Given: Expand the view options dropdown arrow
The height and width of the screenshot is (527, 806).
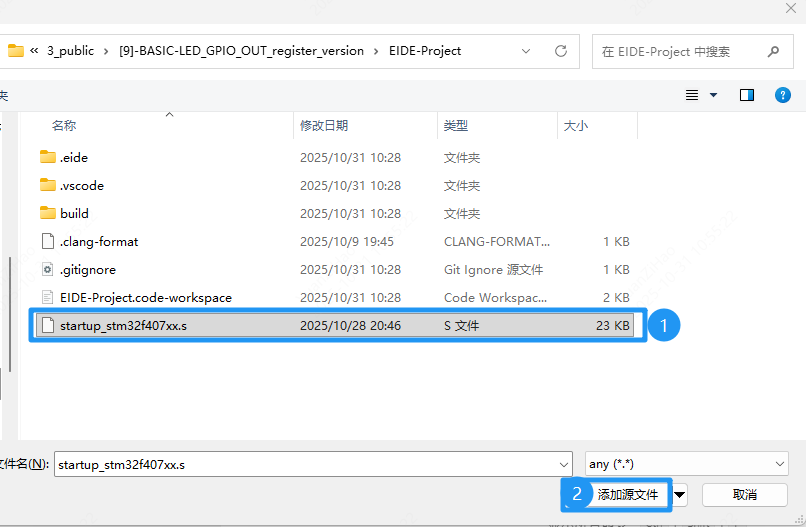Looking at the screenshot, I should (x=713, y=95).
